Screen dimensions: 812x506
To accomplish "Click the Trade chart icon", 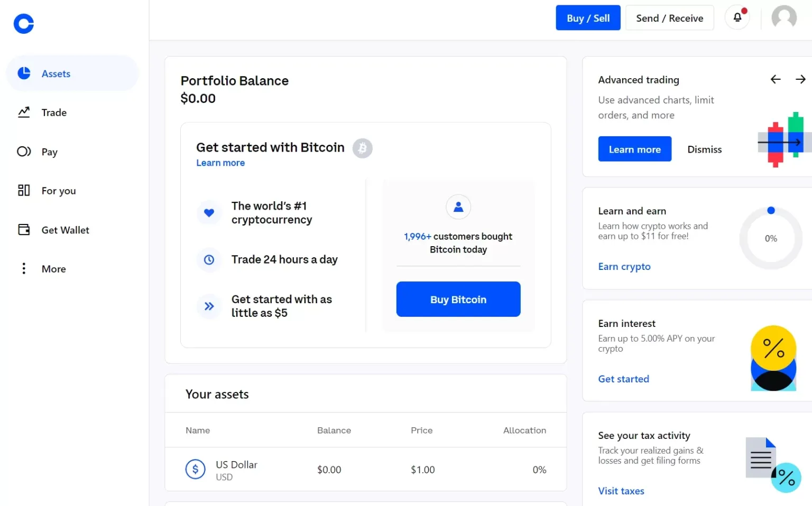I will click(x=24, y=112).
